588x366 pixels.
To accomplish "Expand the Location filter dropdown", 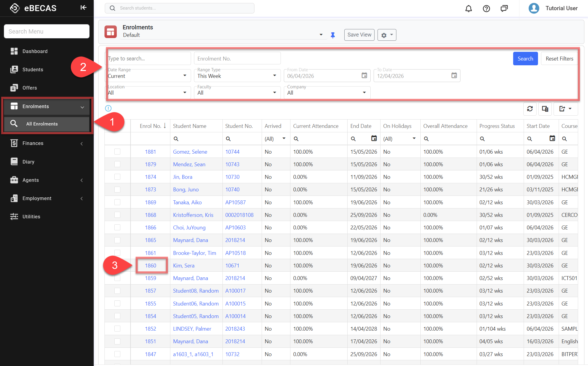I will [x=147, y=93].
